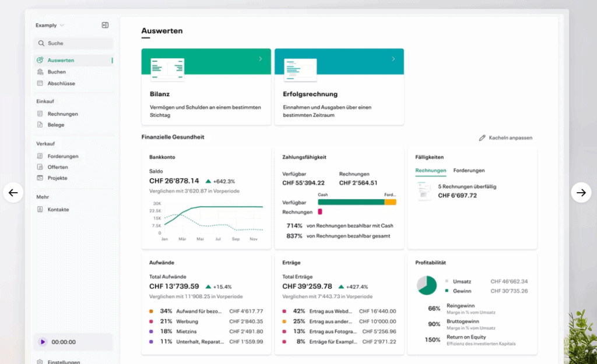597x364 pixels.
Task: Select the Rechnungen tab in Fälligkeiten
Action: click(x=430, y=171)
